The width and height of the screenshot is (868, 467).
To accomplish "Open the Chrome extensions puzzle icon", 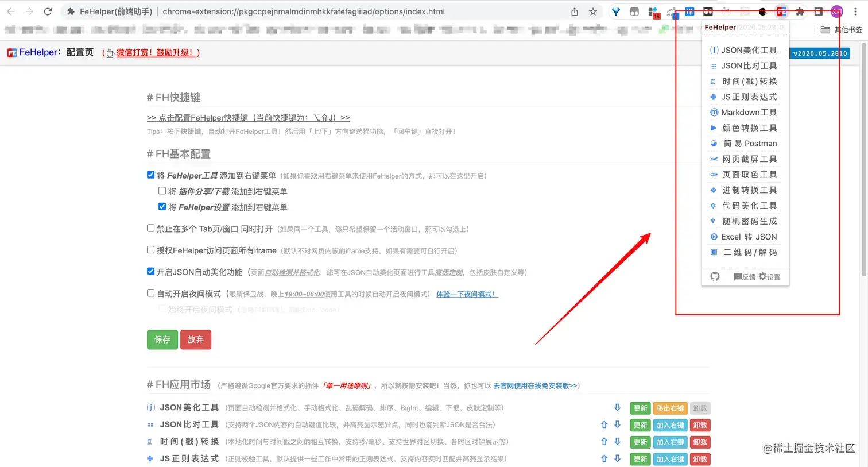I will coord(800,11).
